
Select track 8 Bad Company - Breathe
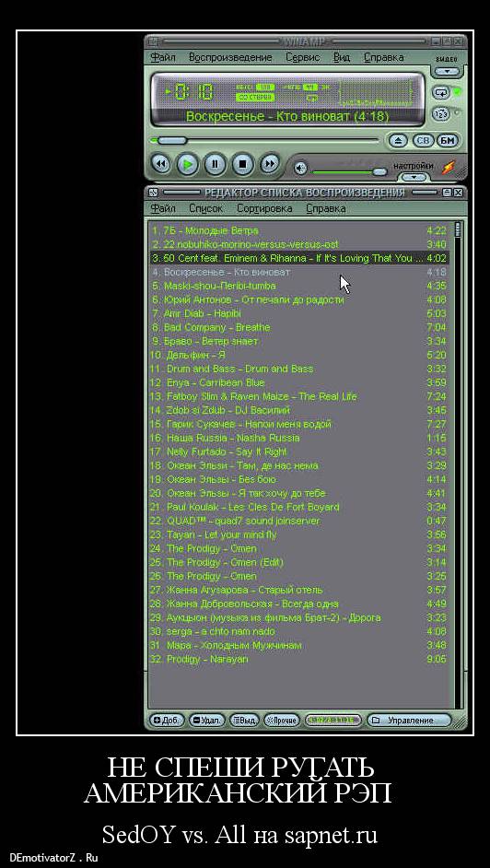pos(299,328)
